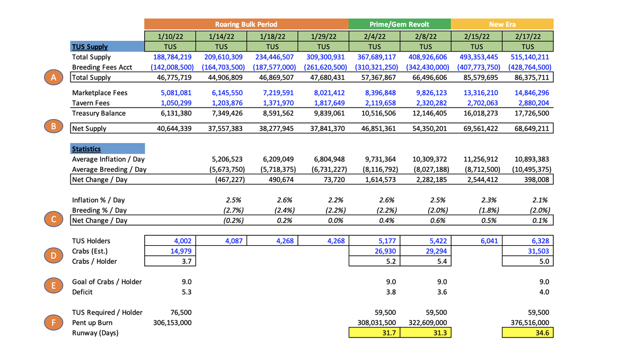
Task: Click average breeding value (10,495,375)
Action: pos(531,170)
